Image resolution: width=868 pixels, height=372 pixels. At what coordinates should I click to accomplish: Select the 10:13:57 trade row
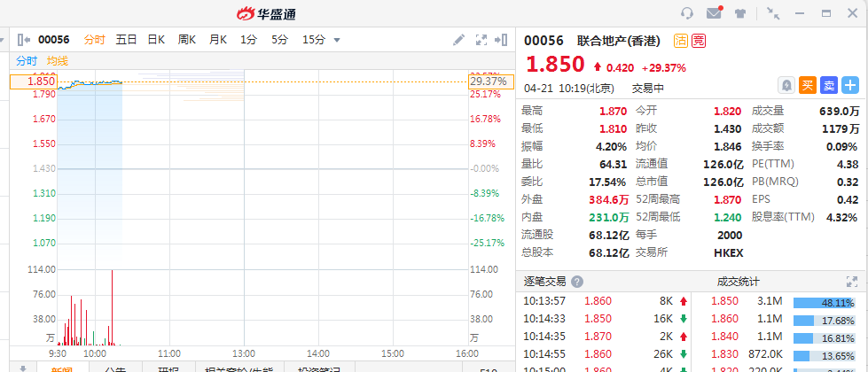[605, 302]
